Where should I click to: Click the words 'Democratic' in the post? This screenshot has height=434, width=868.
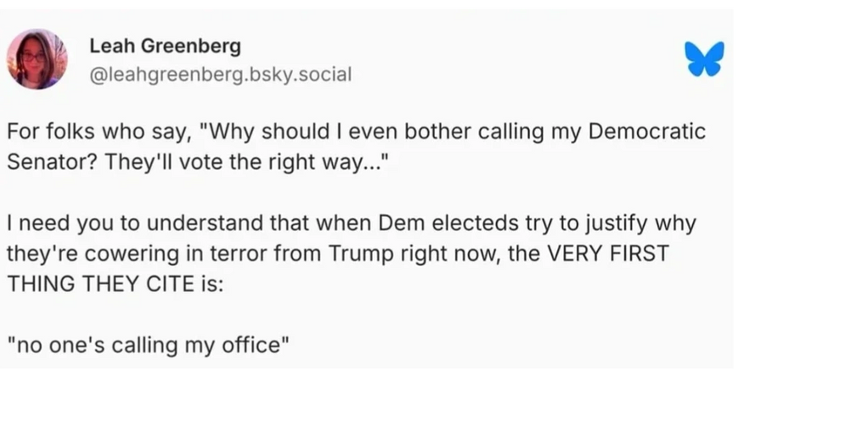coord(646,132)
